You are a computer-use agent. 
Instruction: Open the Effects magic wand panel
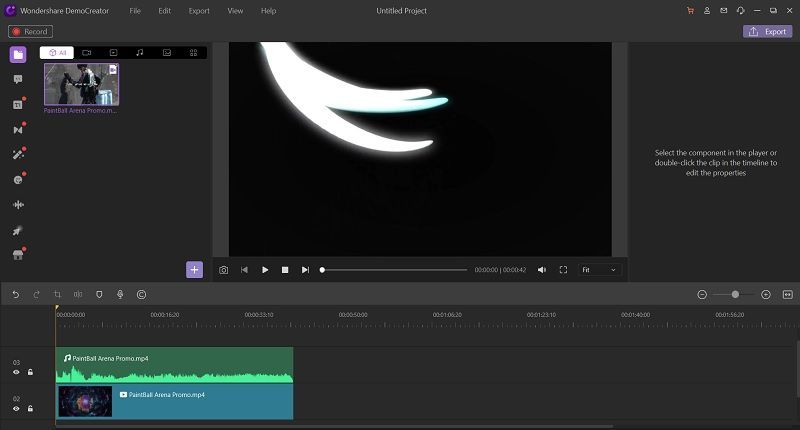(18, 155)
